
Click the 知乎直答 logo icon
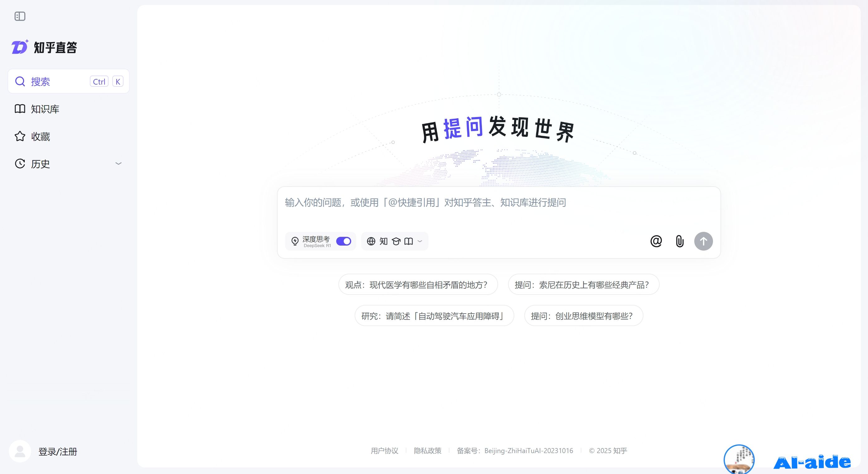(x=20, y=47)
